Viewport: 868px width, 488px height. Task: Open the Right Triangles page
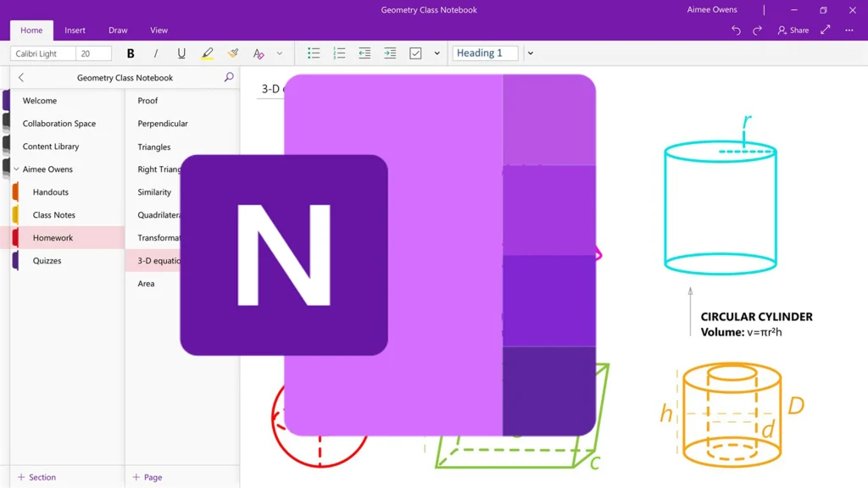(159, 169)
